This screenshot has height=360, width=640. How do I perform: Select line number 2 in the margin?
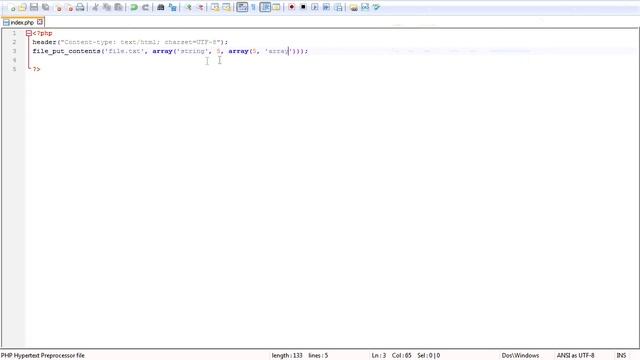pyautogui.click(x=14, y=42)
